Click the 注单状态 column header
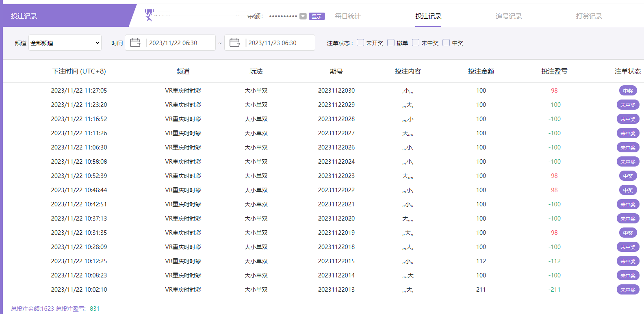This screenshot has height=314, width=644. pyautogui.click(x=628, y=71)
